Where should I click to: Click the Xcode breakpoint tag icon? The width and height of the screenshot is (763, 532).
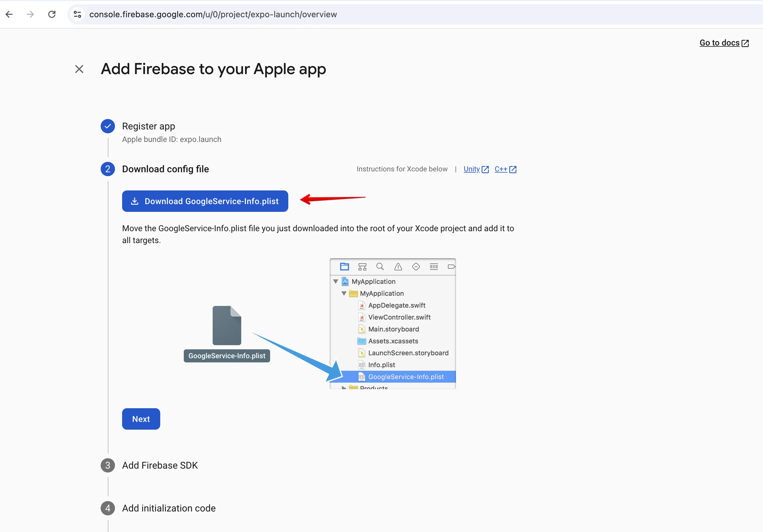451,267
